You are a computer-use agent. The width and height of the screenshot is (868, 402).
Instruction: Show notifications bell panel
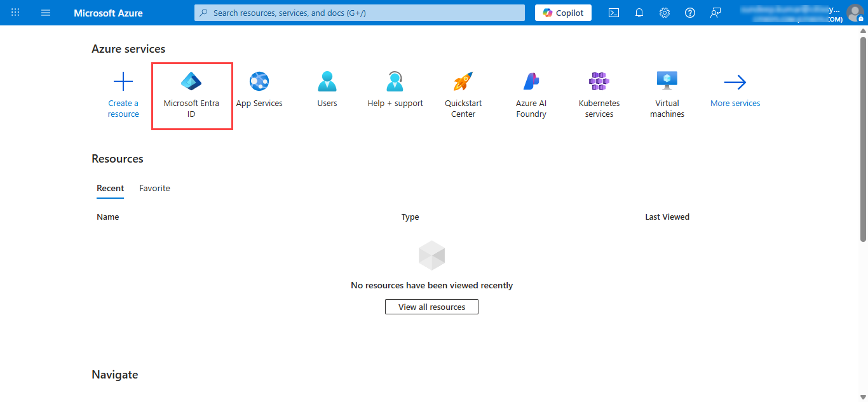pos(639,13)
